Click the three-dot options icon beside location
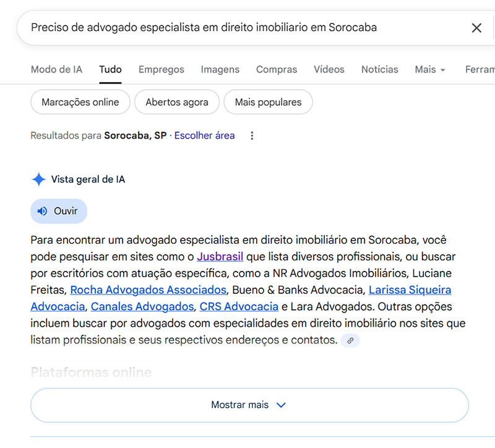This screenshot has width=495, height=448. (x=252, y=136)
